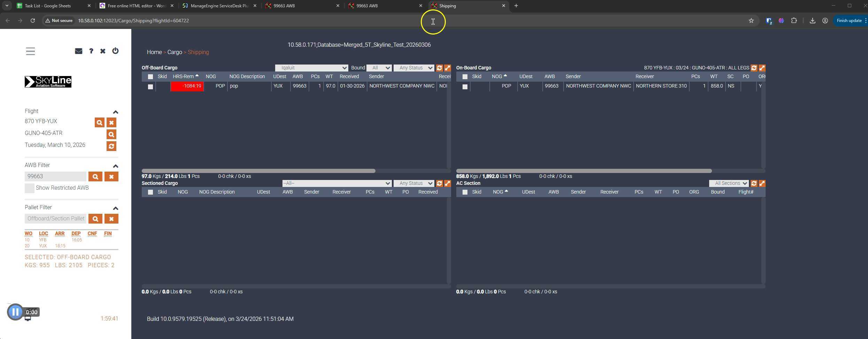Screen dimensions: 868x339
Task: Open the hamburger menu in sidebar
Action: [x=30, y=51]
